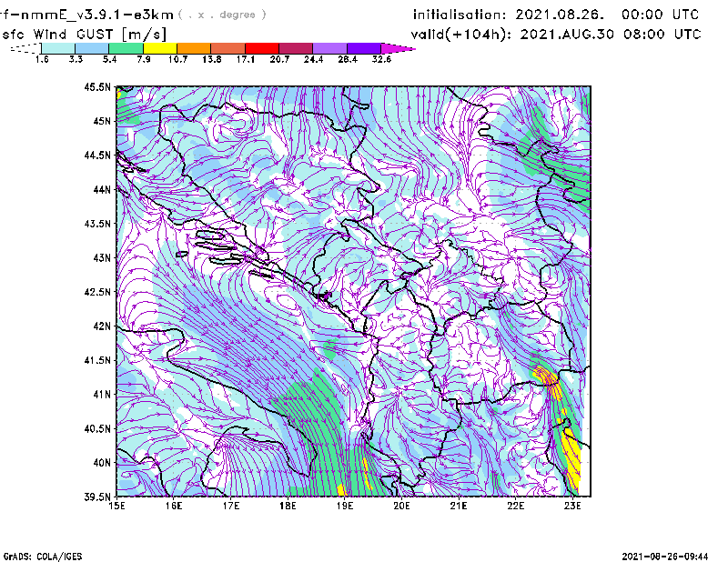Click the magenta arrow tip above 32.6
Image resolution: width=728 pixels, height=562 pixels.
pyautogui.click(x=398, y=48)
